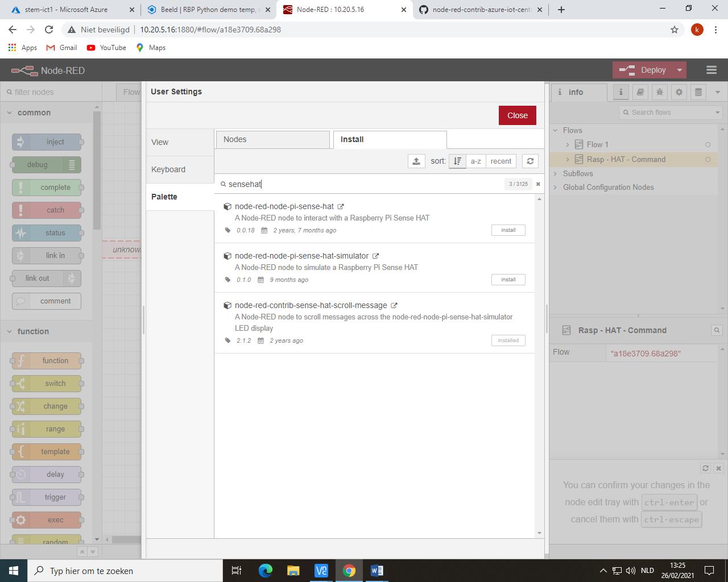The height and width of the screenshot is (582, 728).
Task: Select the Palette settings section
Action: pos(180,197)
